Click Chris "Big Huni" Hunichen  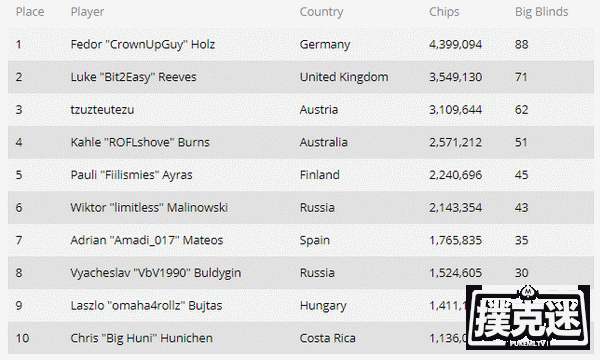coord(142,338)
